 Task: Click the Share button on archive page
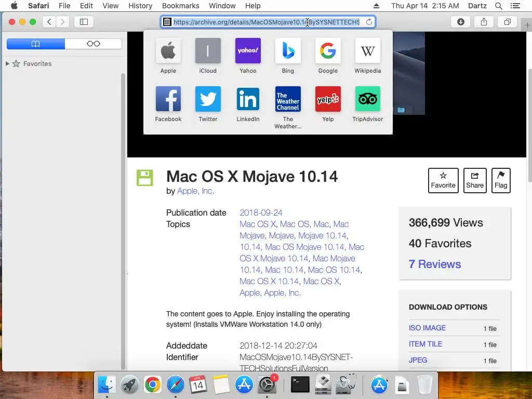(x=475, y=180)
